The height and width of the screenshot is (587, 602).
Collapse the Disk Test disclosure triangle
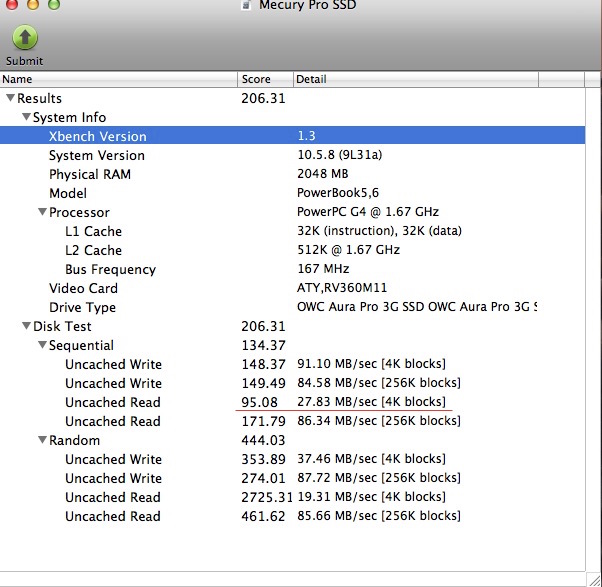coord(26,326)
